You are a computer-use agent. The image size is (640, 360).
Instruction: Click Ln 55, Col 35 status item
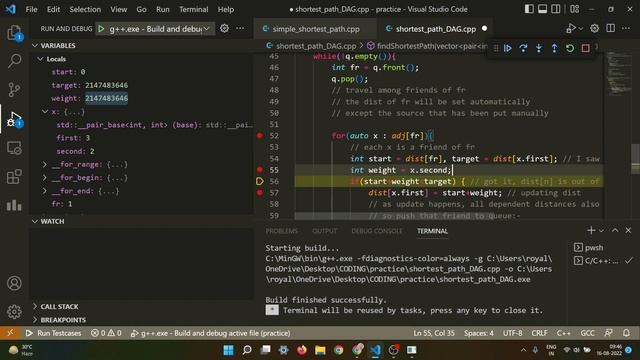coord(434,333)
